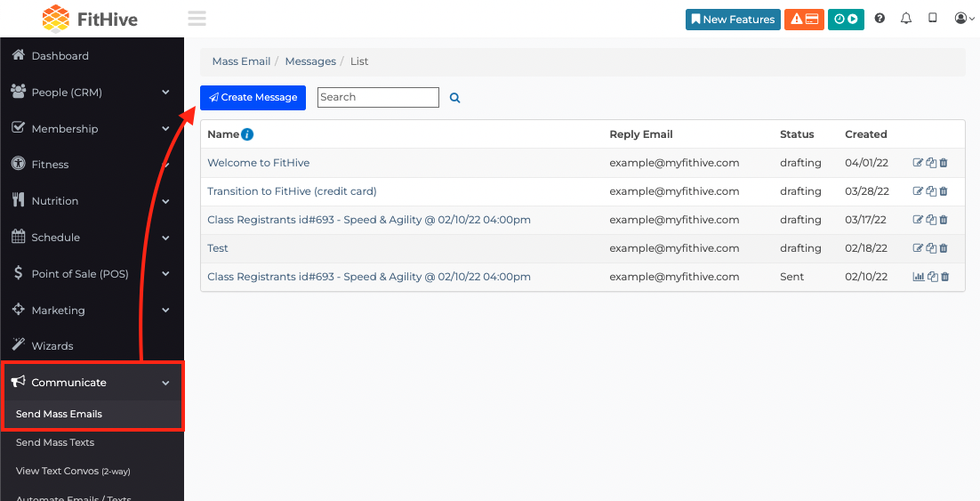Click the FitHive logo

[90, 19]
